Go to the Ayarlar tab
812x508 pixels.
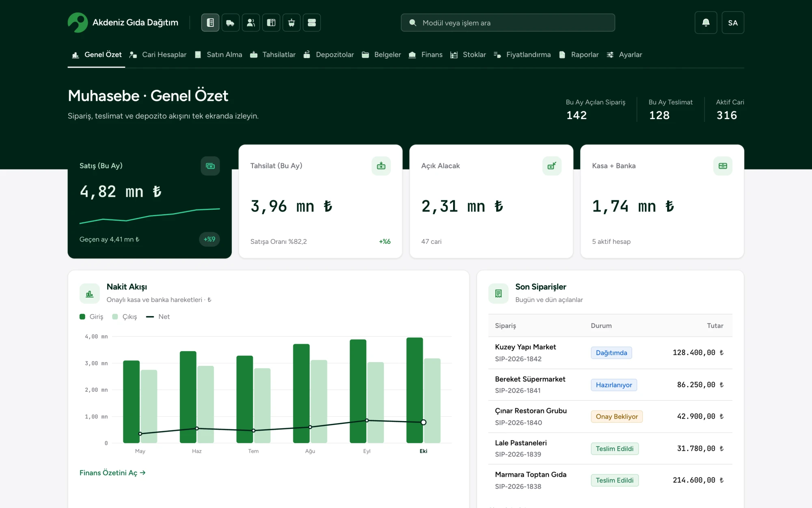point(624,55)
